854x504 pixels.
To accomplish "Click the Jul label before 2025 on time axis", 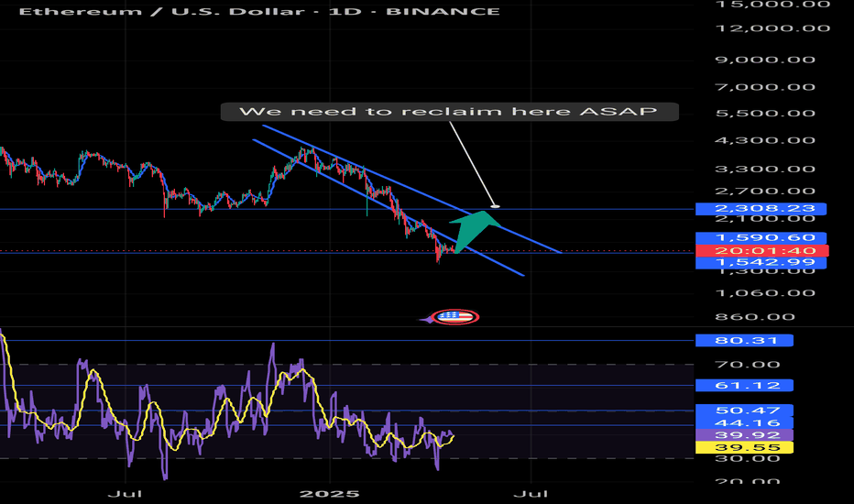I will click(126, 494).
